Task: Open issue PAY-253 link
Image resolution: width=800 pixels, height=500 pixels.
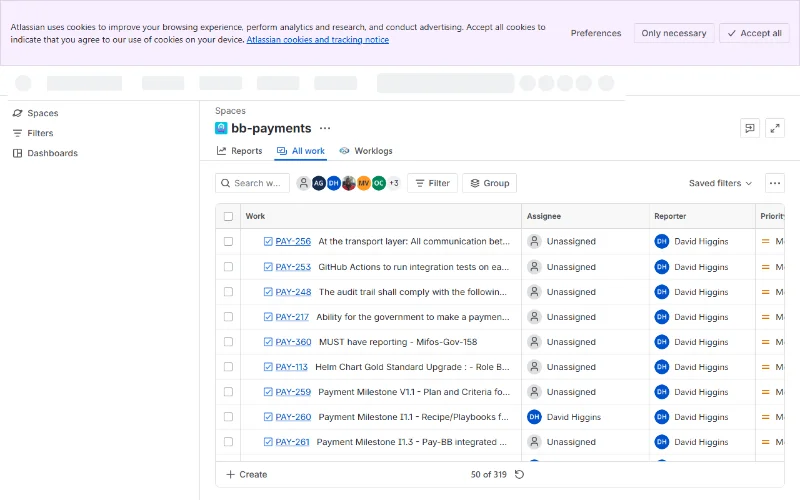Action: coord(293,267)
